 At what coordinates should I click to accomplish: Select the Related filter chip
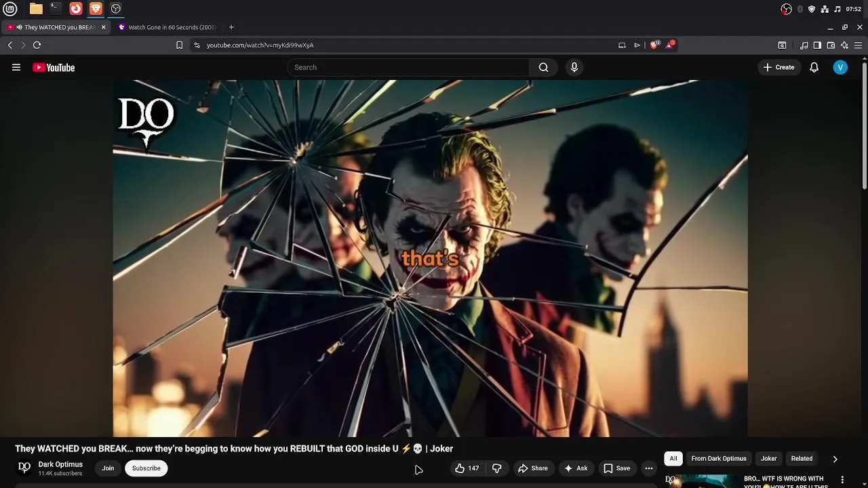(802, 459)
